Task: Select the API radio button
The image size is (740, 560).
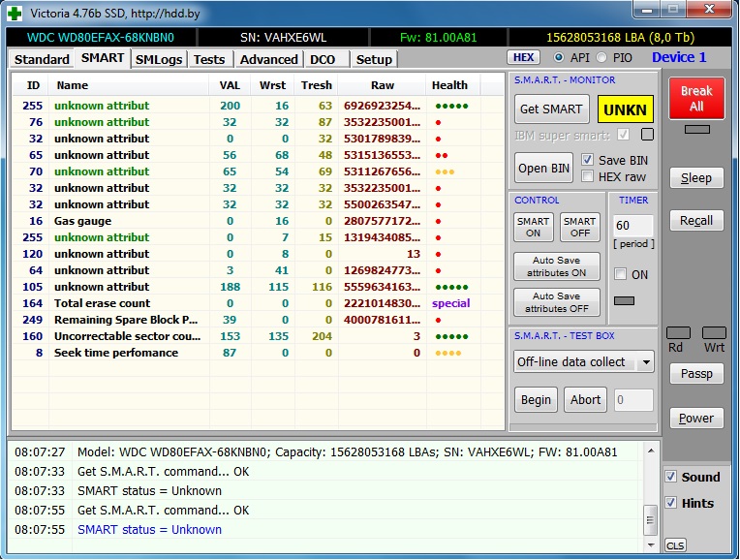Action: (558, 57)
